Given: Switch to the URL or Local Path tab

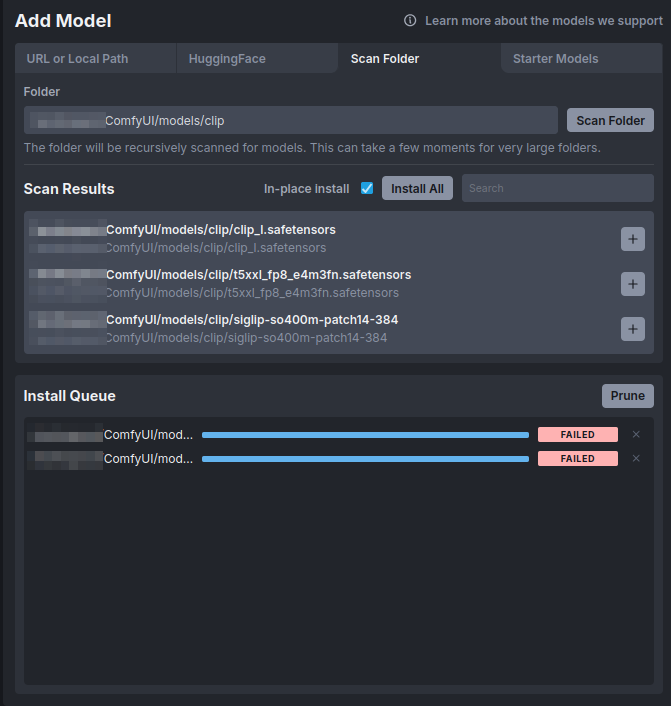Looking at the screenshot, I should 95,59.
